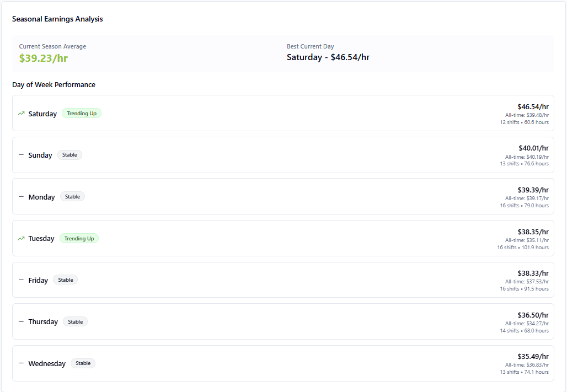Toggle the Stable badge next to Sunday
The width and height of the screenshot is (567, 392).
tap(69, 154)
